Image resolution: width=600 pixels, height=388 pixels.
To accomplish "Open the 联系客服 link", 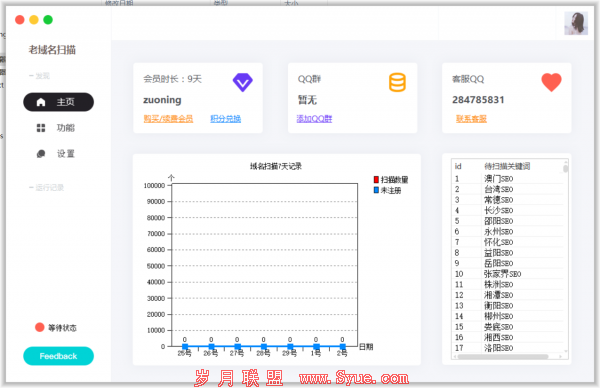I will tap(471, 119).
